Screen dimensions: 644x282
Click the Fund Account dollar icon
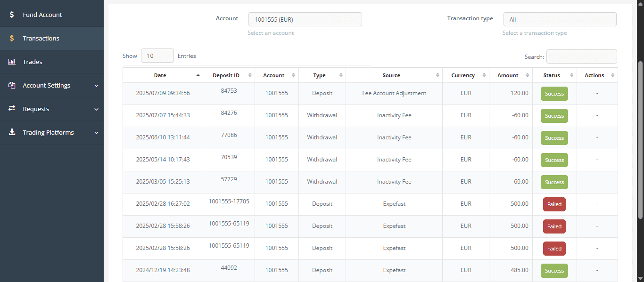(12, 15)
